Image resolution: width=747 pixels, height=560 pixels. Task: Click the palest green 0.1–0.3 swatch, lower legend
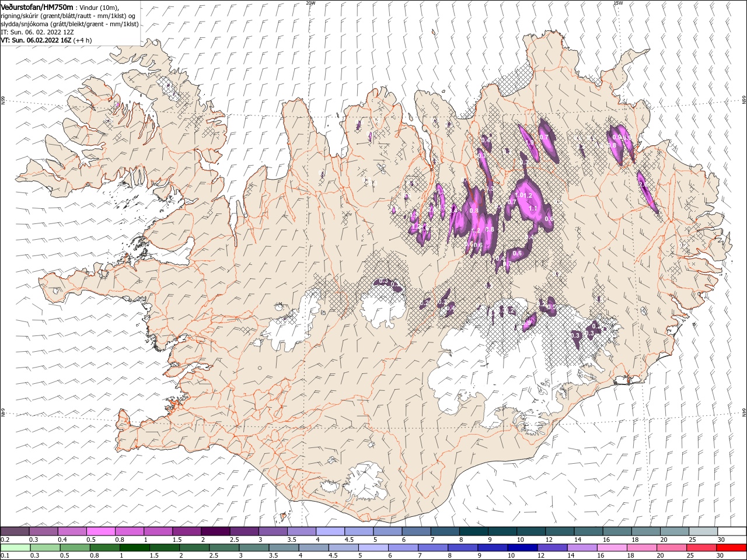pos(16,548)
